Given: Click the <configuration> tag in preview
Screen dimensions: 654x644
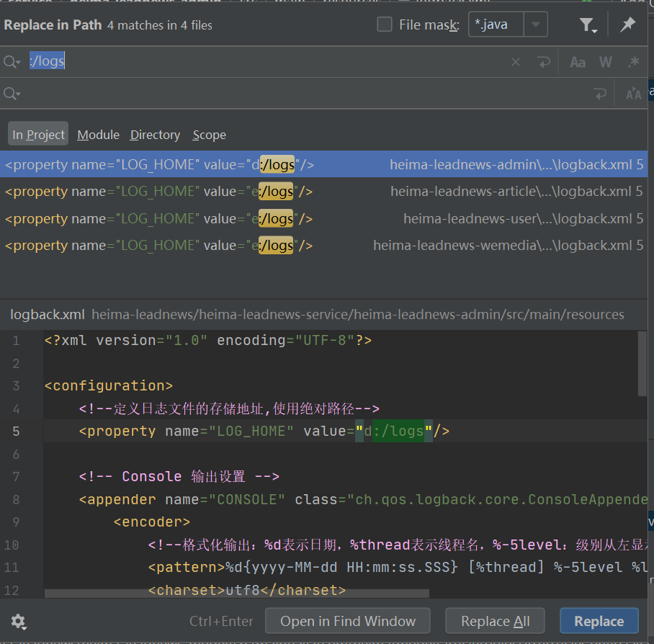Looking at the screenshot, I should (x=109, y=385).
